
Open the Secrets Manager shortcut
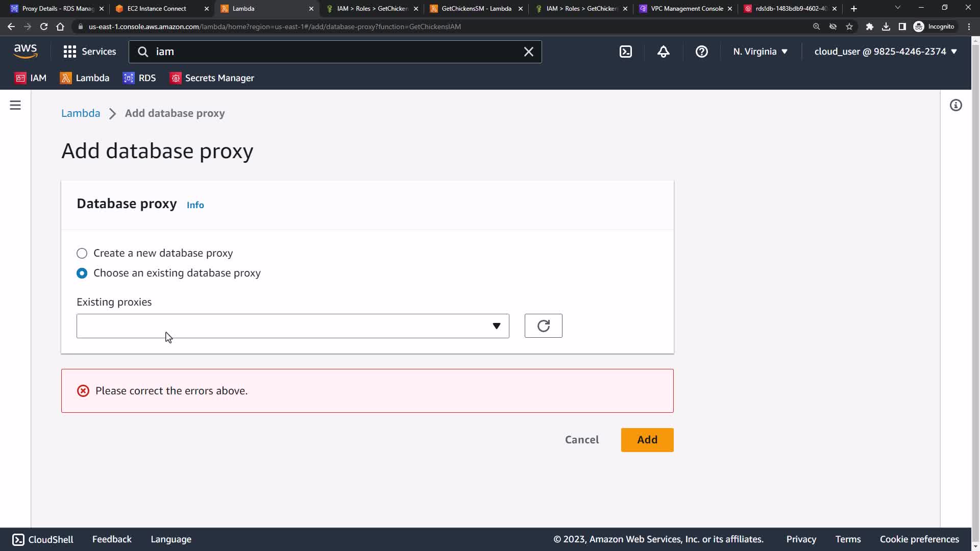212,78
